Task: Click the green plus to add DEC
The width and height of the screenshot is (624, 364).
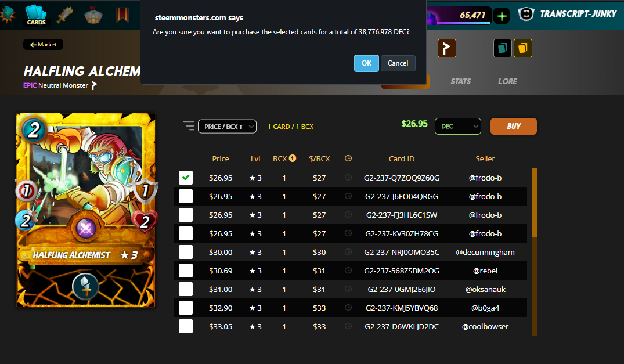Action: coord(502,16)
